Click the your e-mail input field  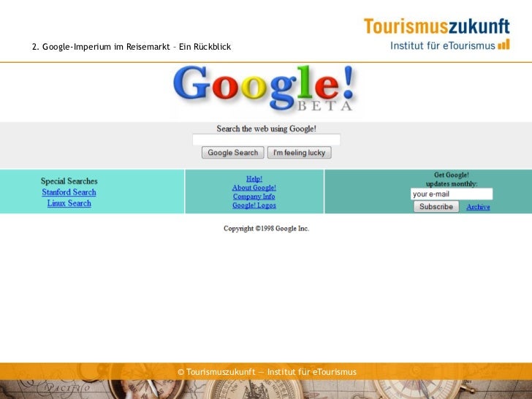(x=452, y=194)
